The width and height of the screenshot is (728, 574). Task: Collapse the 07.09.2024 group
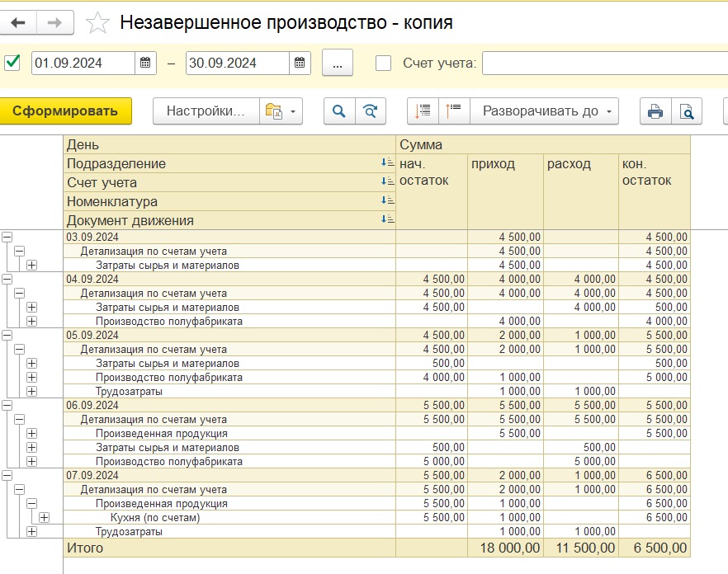coord(7,475)
